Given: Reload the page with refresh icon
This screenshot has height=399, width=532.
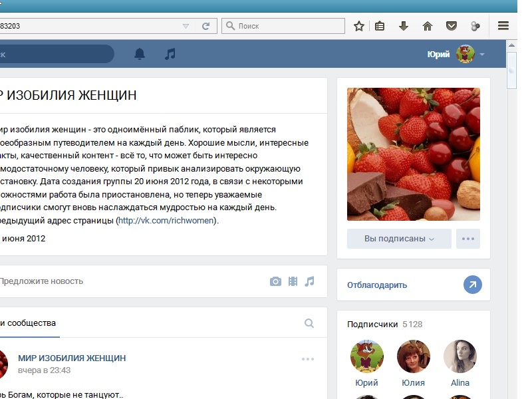Looking at the screenshot, I should point(205,26).
